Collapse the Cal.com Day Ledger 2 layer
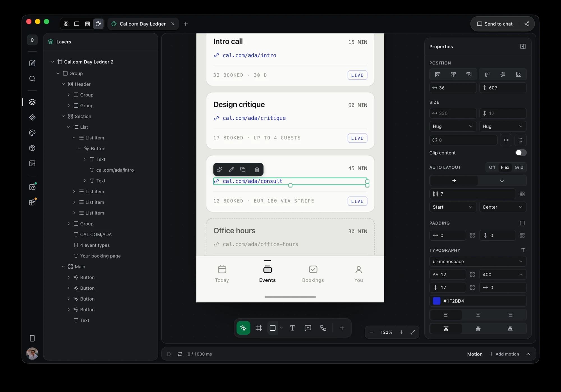Viewport: 561px width, 392px height. (x=52, y=62)
